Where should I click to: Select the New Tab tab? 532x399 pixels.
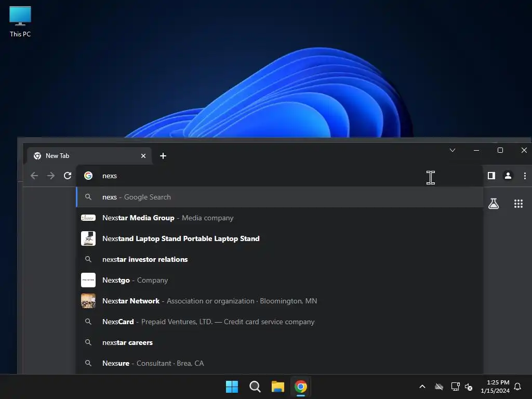[x=89, y=156]
